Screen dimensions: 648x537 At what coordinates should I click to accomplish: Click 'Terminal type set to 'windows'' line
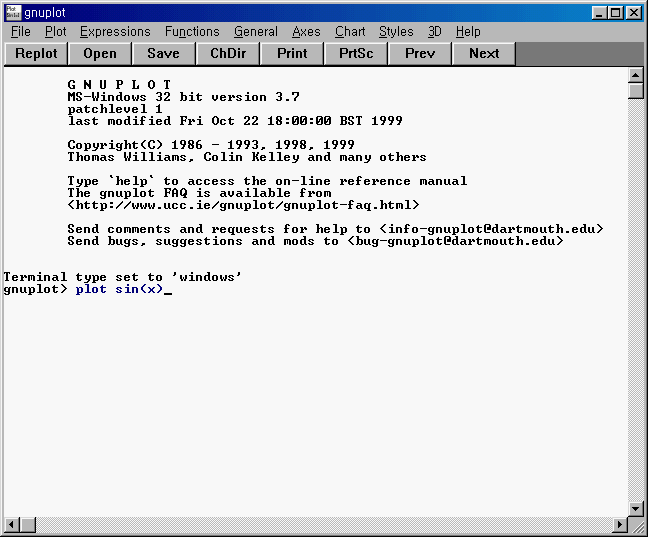coord(122,277)
